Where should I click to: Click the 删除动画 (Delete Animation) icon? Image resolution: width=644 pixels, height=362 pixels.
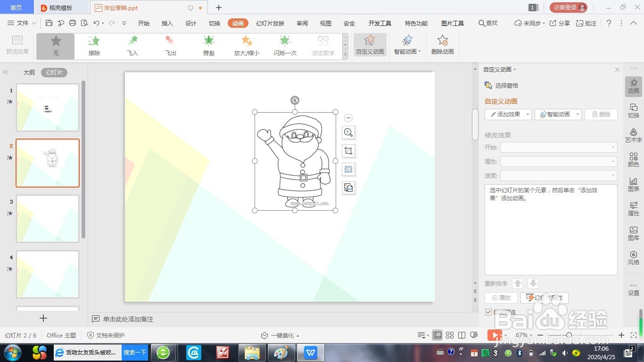click(441, 46)
